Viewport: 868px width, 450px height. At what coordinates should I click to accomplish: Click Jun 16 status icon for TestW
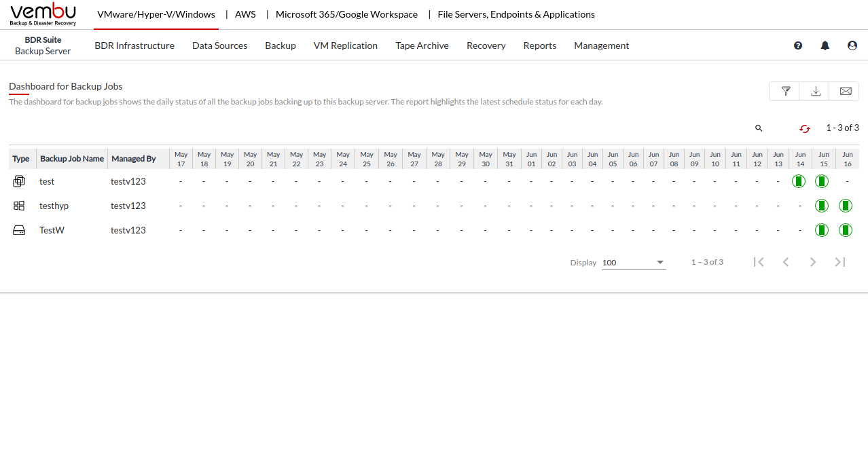846,230
